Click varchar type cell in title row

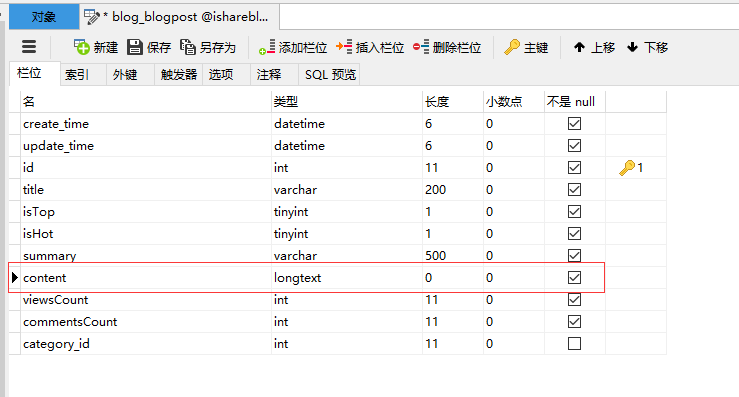pyautogui.click(x=347, y=190)
